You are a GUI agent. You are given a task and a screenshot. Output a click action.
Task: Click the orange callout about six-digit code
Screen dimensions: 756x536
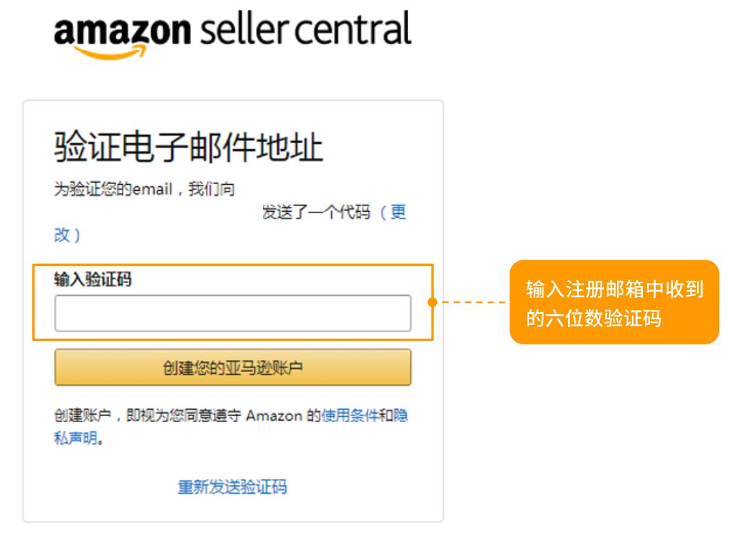point(614,302)
